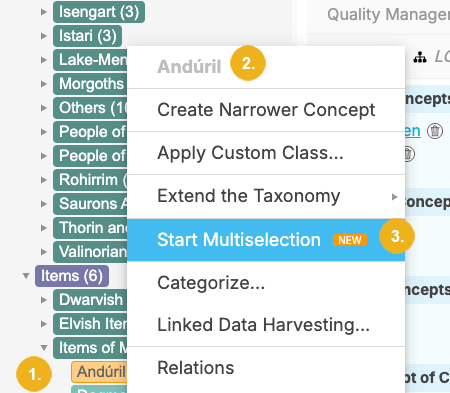
Task: Click the partially hidden trash icon below the 'en' link
Action: (410, 154)
